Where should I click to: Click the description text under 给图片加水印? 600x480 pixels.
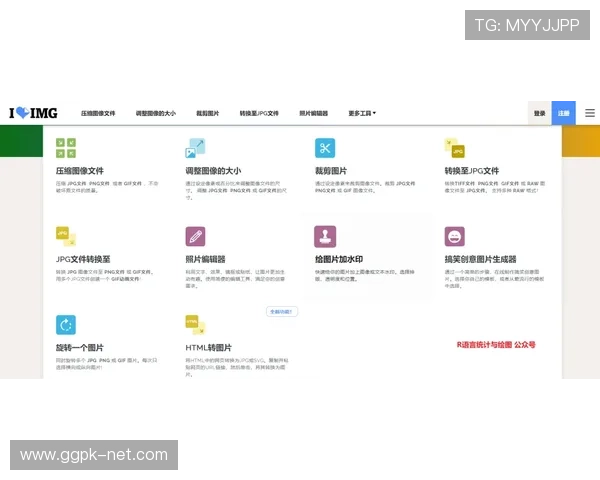coord(365,275)
